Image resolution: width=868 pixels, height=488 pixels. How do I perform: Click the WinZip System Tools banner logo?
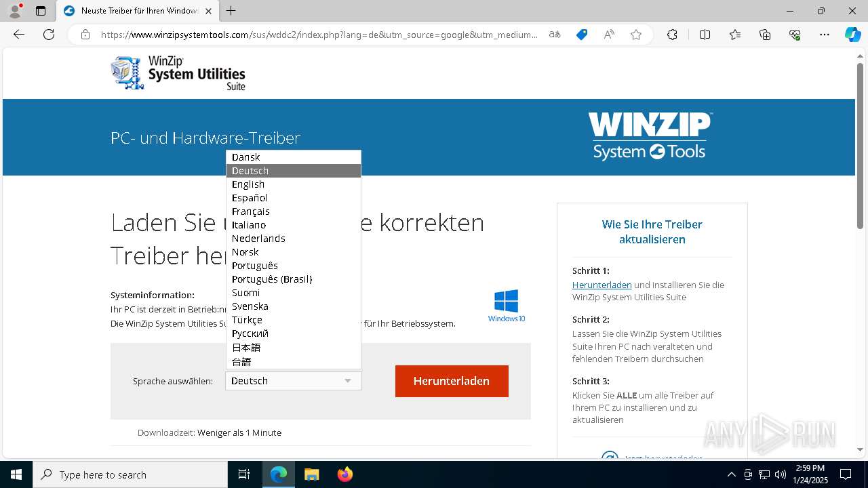pyautogui.click(x=650, y=136)
